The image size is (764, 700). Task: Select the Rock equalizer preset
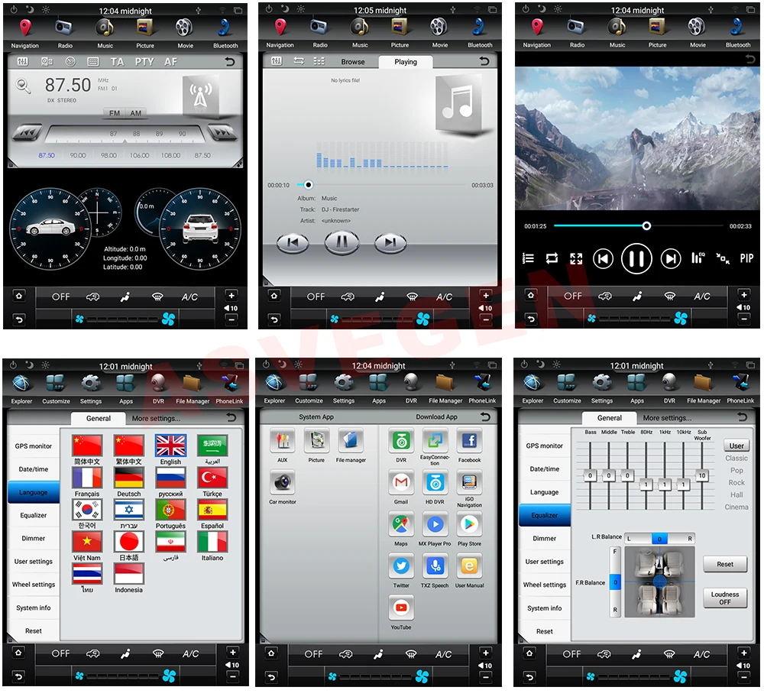(x=736, y=483)
